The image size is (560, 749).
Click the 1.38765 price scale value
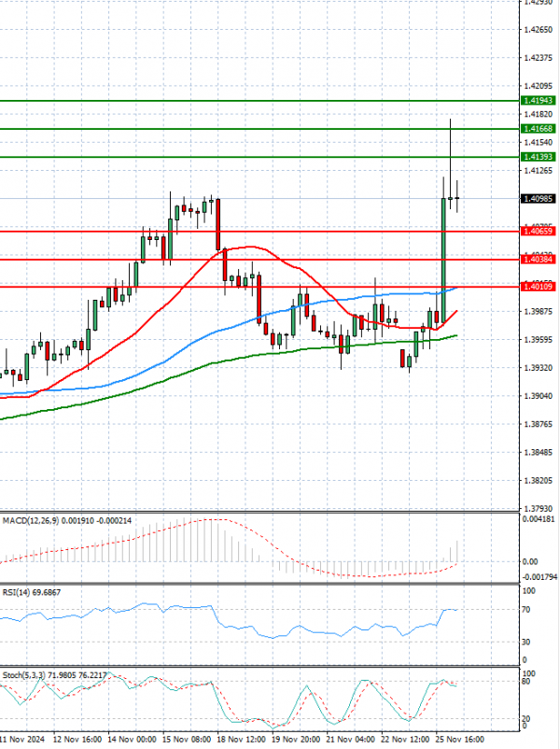[x=538, y=424]
